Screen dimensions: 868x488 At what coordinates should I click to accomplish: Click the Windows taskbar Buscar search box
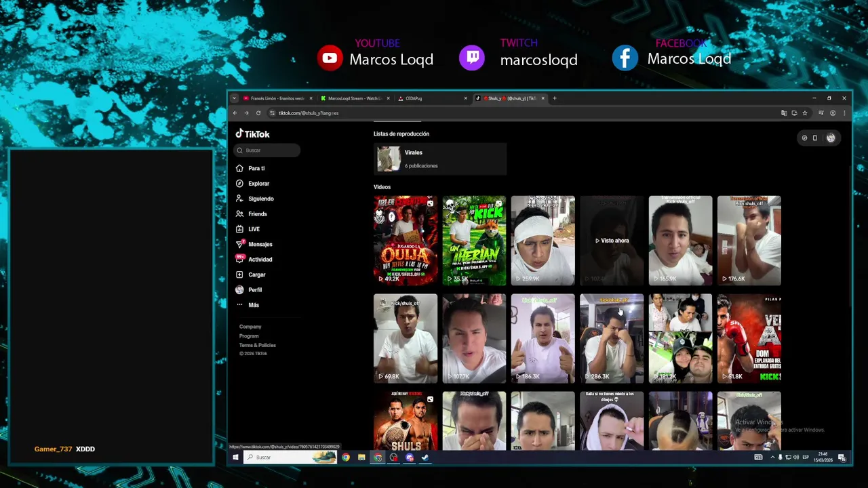(x=290, y=457)
